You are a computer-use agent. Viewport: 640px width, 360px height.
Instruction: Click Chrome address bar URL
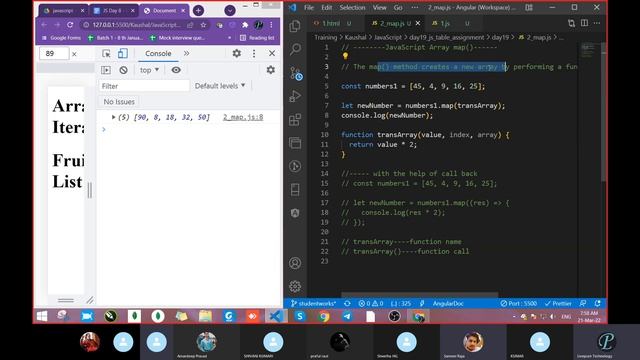click(x=136, y=25)
